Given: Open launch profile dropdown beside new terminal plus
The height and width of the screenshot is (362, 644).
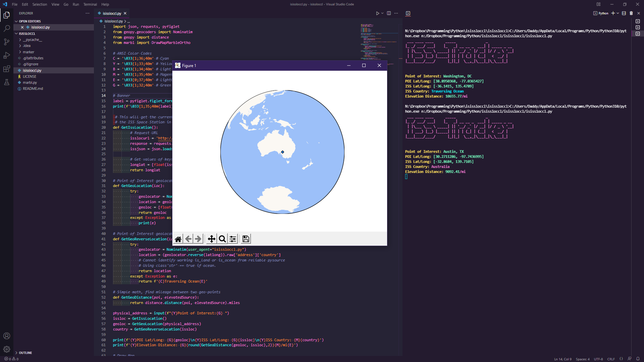Looking at the screenshot, I should (x=618, y=13).
